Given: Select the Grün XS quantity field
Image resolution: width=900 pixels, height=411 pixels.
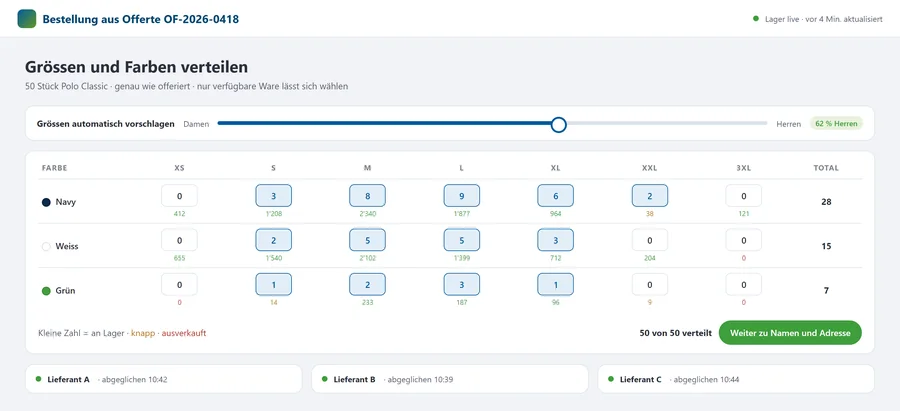Looking at the screenshot, I should (179, 284).
